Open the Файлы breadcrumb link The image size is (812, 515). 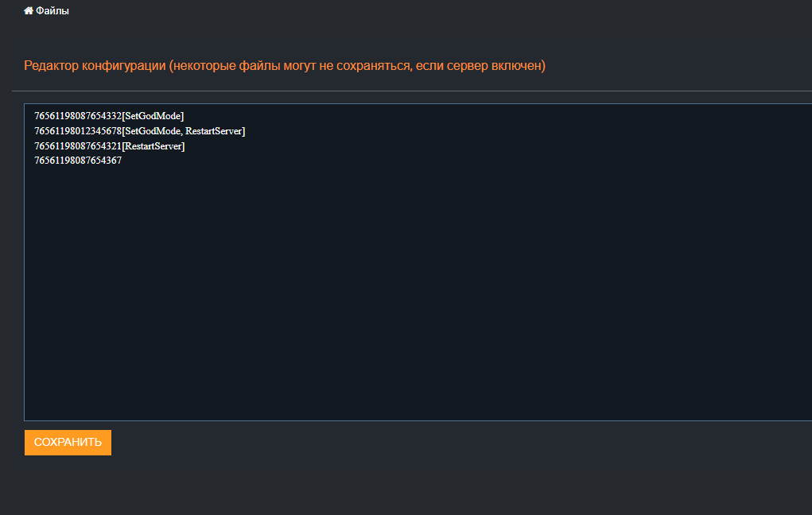pos(52,11)
